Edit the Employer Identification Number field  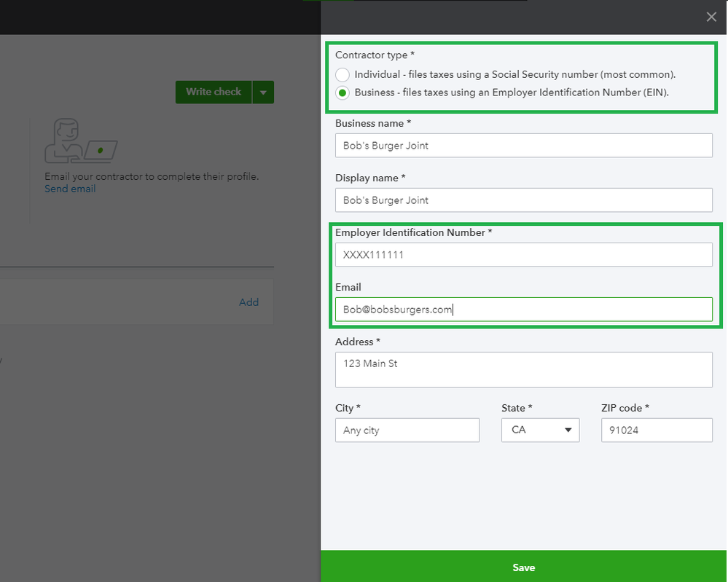click(x=523, y=255)
